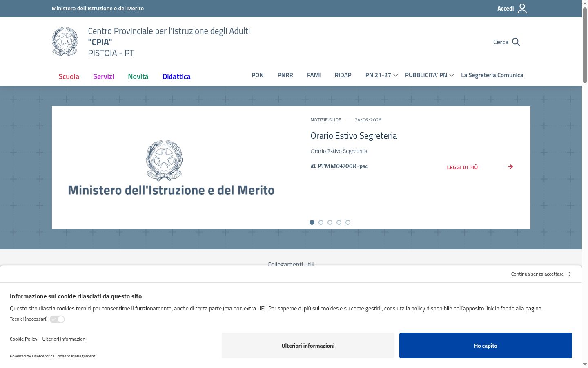The image size is (588, 368).
Task: Click the red arrow next to Leggi di più
Action: coord(510,167)
